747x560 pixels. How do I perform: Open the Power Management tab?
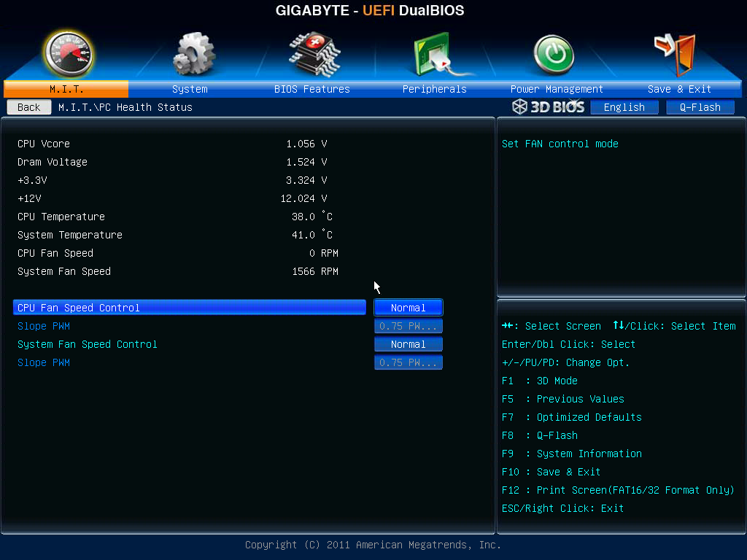[x=557, y=89]
